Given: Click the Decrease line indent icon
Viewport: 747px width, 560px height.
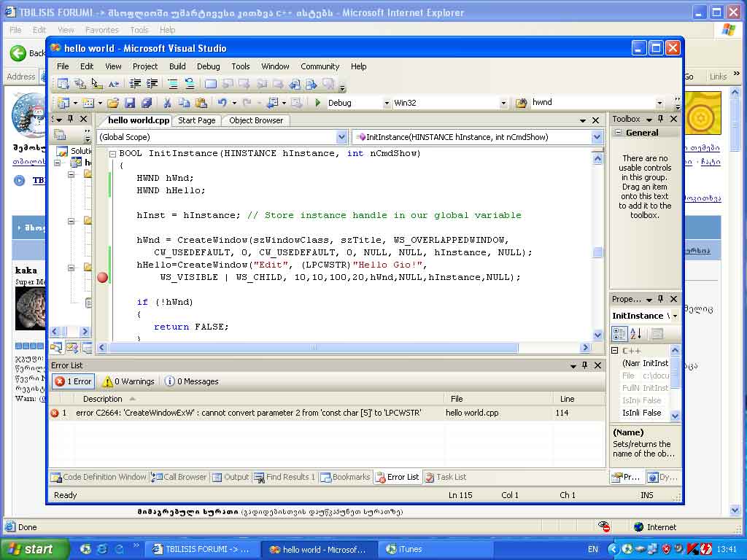Looking at the screenshot, I should tap(135, 85).
